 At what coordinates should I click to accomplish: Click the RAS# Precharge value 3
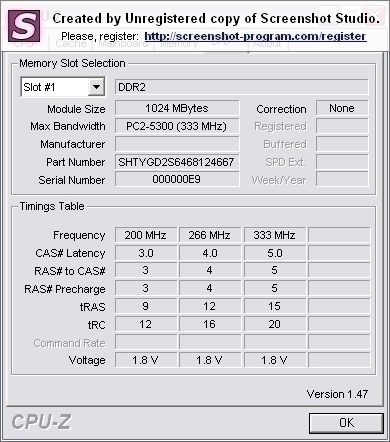(x=146, y=289)
